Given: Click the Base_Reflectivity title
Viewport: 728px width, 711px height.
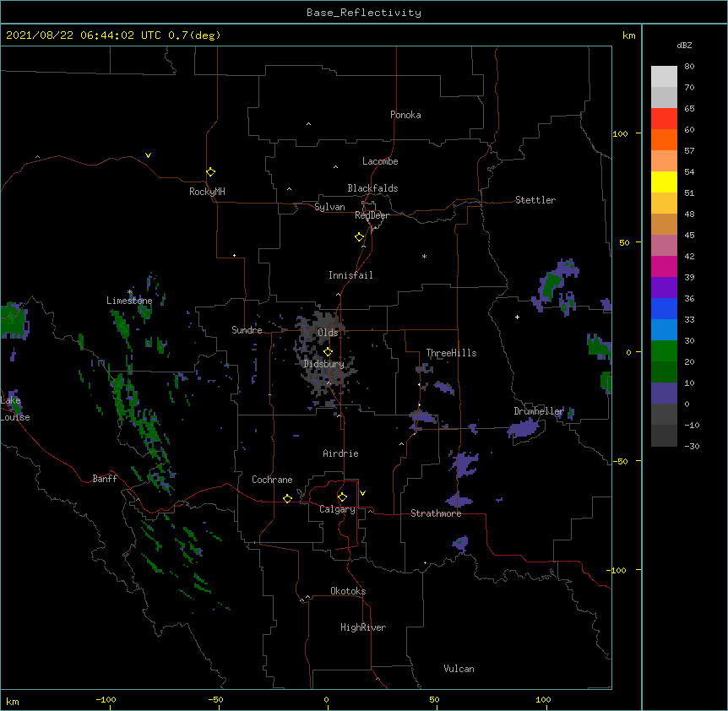Looking at the screenshot, I should pyautogui.click(x=364, y=13).
